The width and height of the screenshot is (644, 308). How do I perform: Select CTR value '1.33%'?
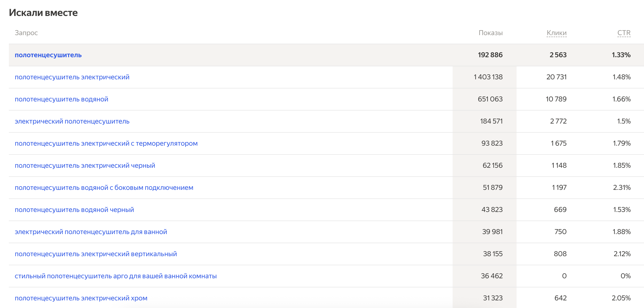click(x=621, y=55)
